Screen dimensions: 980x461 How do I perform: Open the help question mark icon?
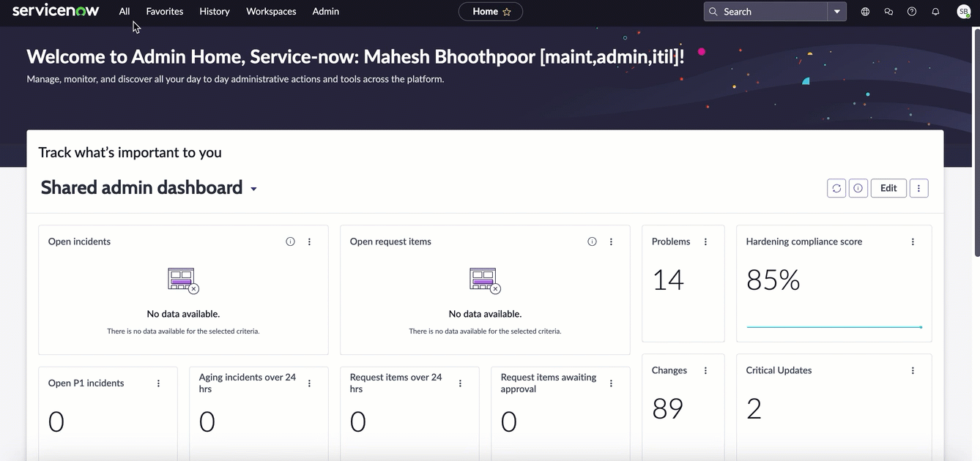(x=912, y=12)
